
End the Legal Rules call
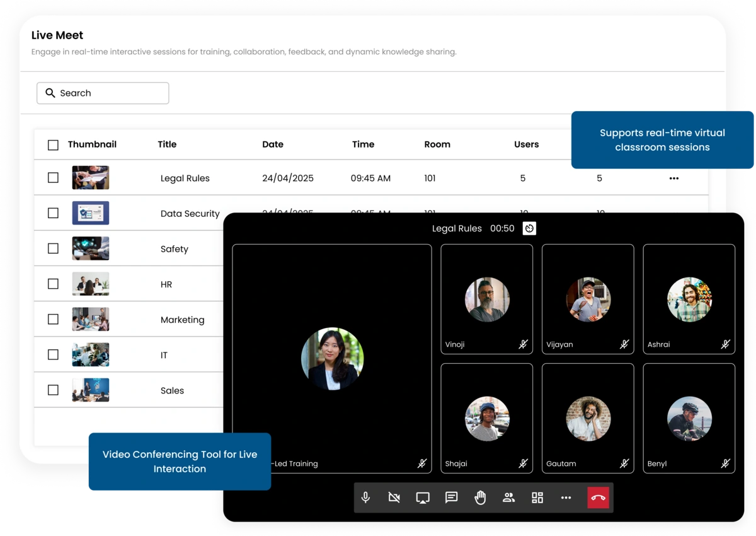point(597,498)
